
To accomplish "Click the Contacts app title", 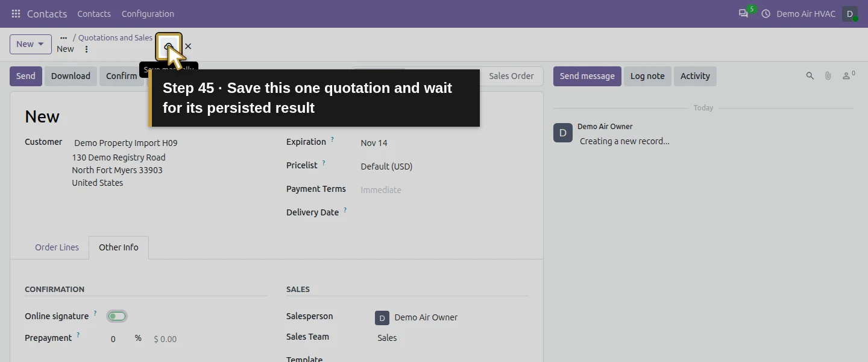I will point(47,14).
